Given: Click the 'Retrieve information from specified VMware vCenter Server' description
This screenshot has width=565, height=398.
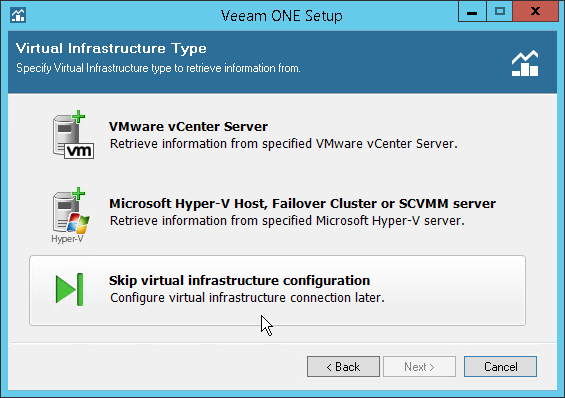Looking at the screenshot, I should pyautogui.click(x=284, y=144).
